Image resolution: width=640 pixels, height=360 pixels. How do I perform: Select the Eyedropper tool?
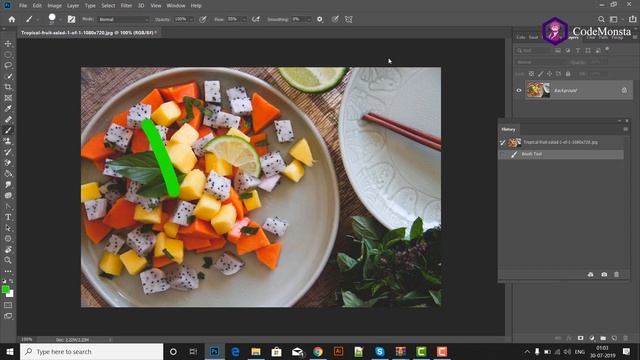[x=8, y=109]
